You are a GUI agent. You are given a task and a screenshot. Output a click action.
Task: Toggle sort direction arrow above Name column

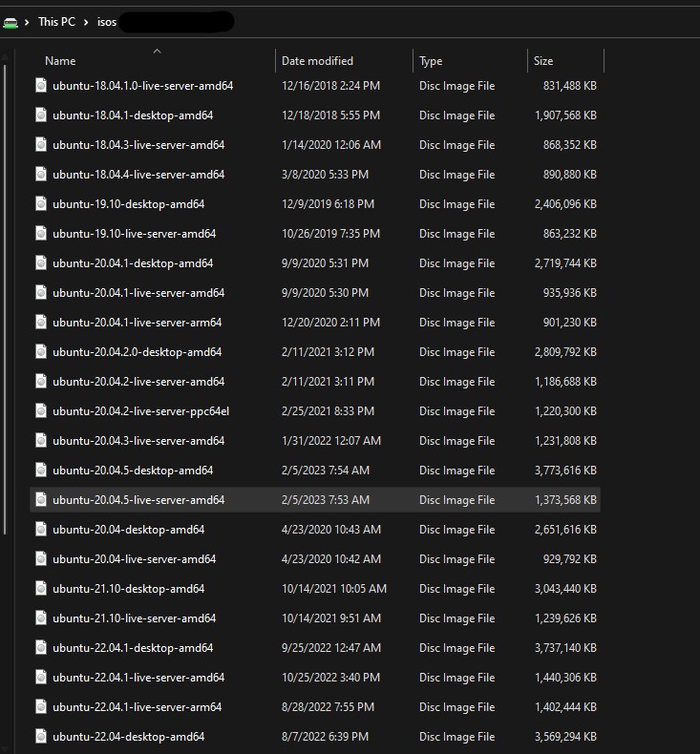coord(157,52)
